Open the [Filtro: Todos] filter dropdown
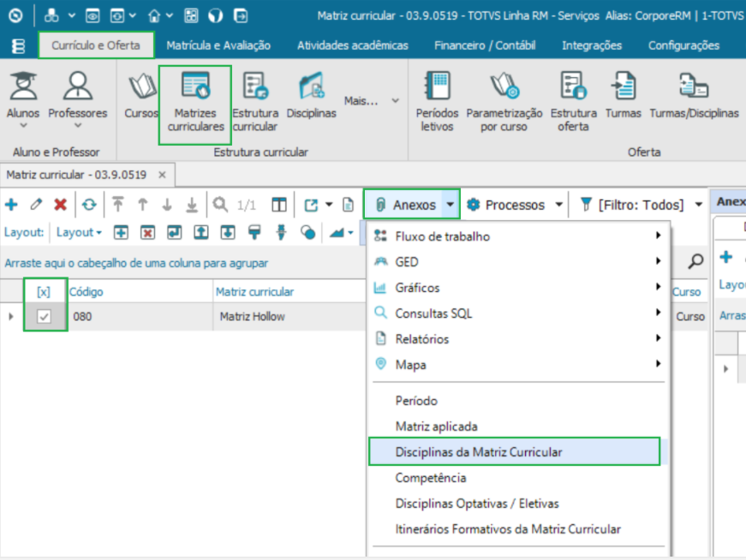 [642, 205]
